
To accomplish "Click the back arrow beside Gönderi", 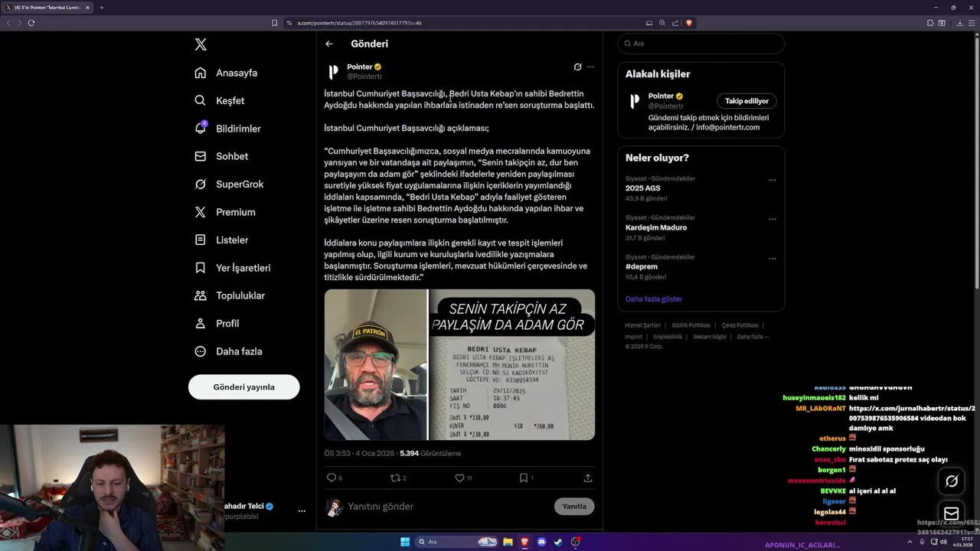I will (x=329, y=44).
